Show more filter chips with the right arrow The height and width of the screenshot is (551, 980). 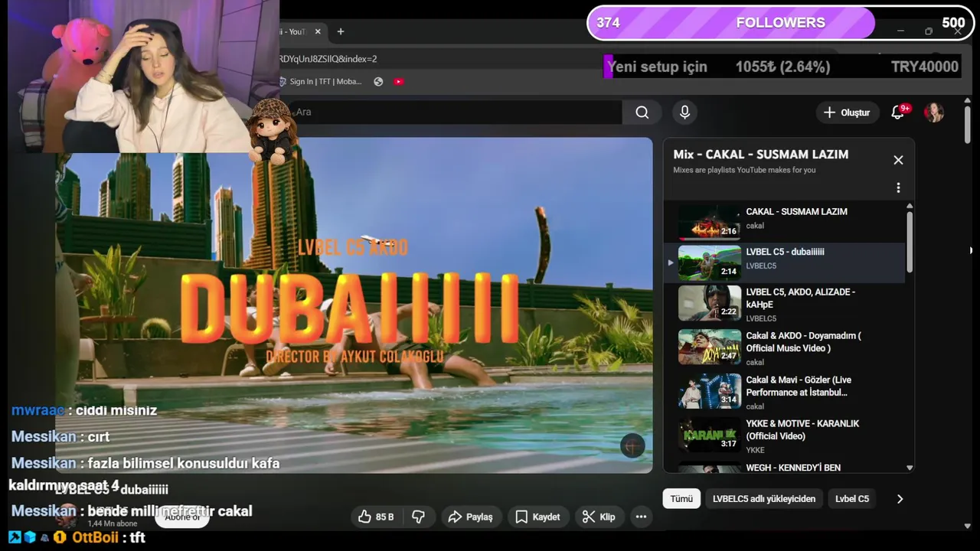coord(900,498)
